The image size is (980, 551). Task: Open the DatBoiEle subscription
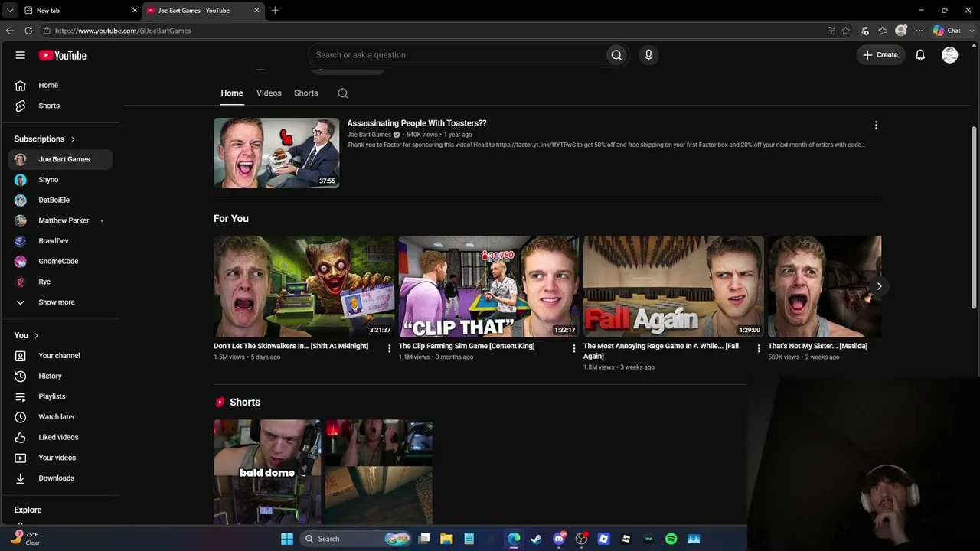pos(60,200)
